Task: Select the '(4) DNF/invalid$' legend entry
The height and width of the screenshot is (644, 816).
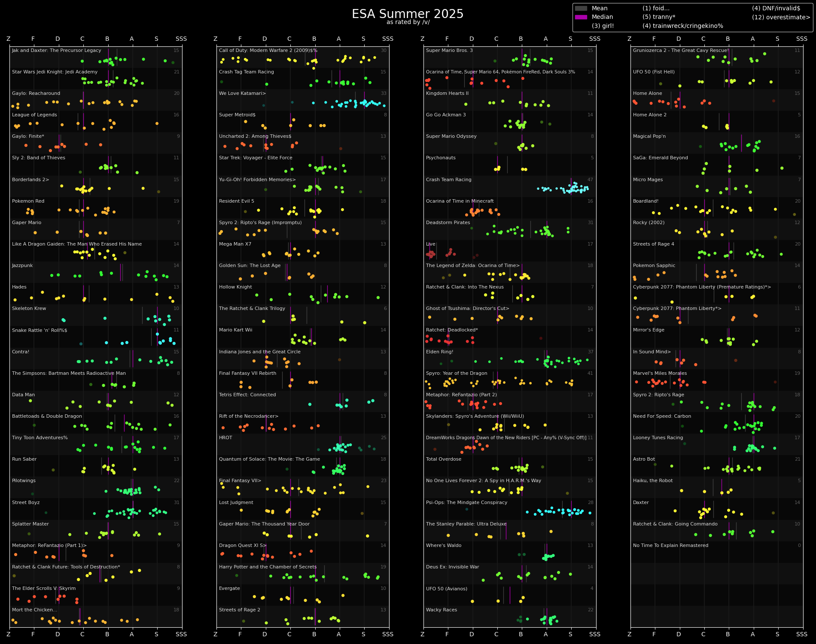Action: coord(776,9)
